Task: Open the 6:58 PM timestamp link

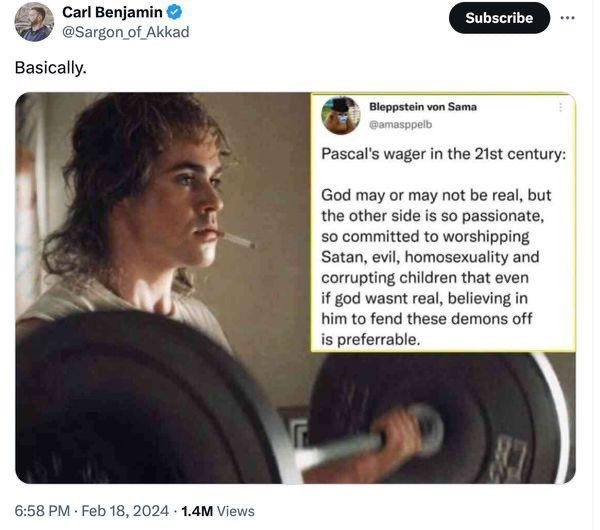Action: point(42,511)
